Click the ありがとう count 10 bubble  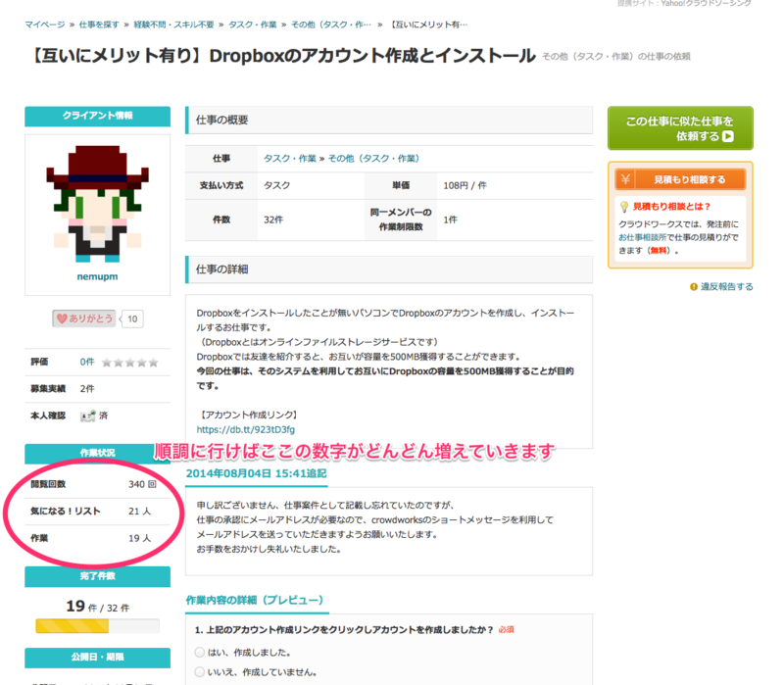point(132,319)
